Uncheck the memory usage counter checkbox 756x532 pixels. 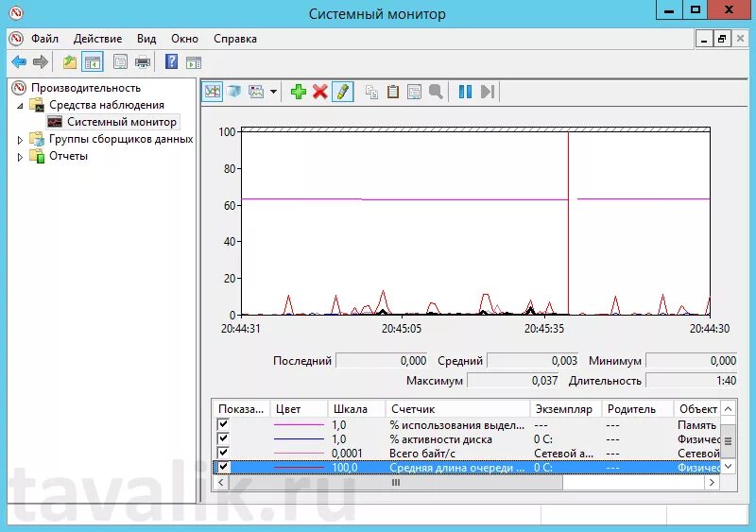[x=223, y=424]
